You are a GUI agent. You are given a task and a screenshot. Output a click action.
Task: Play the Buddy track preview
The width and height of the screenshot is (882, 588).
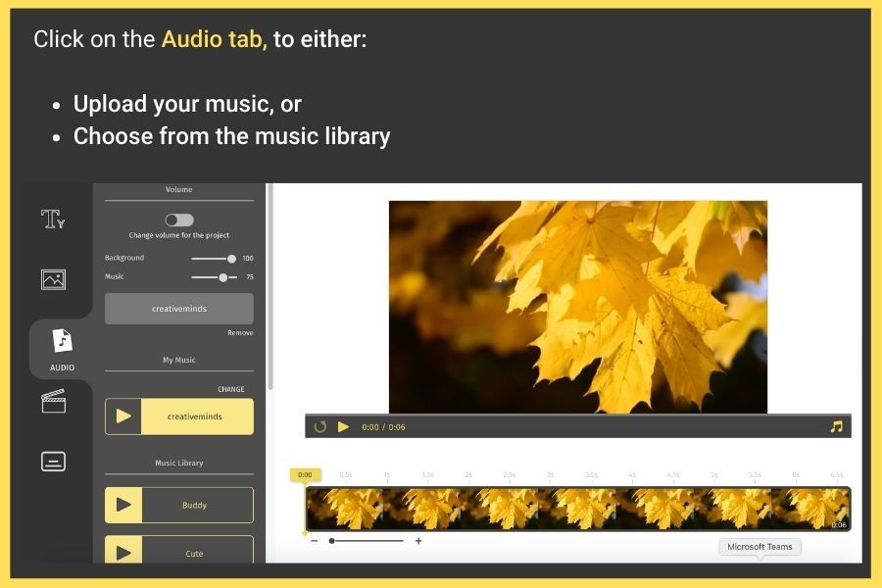(x=123, y=505)
